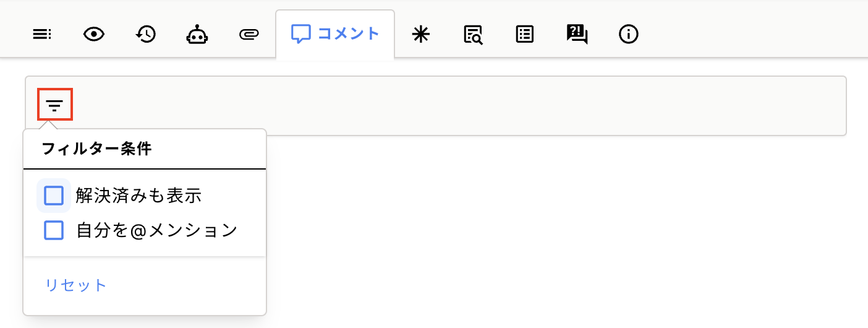
Task: Enable the 解決済みも表示 checkbox
Action: 54,196
